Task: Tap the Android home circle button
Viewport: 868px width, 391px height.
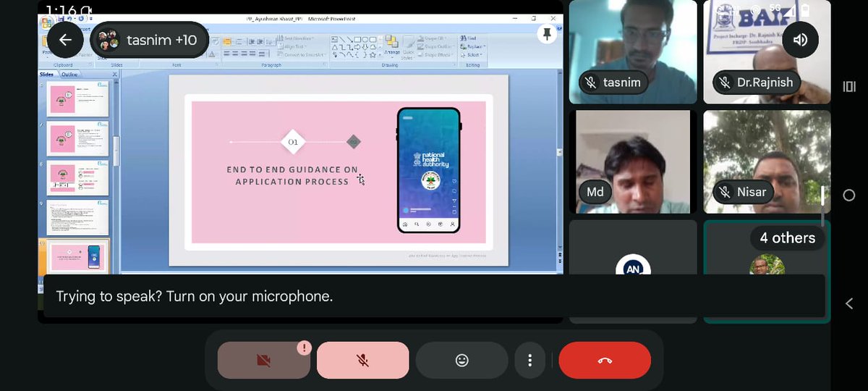Action: 849,195
